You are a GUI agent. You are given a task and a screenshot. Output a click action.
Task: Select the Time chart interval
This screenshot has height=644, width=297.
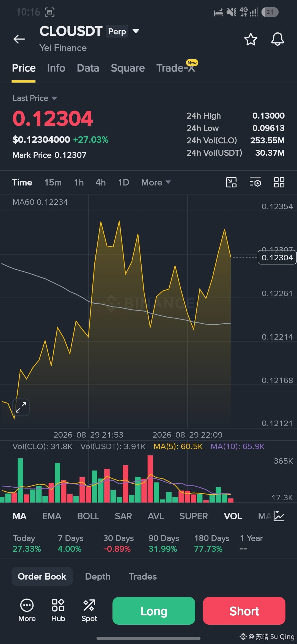[22, 182]
